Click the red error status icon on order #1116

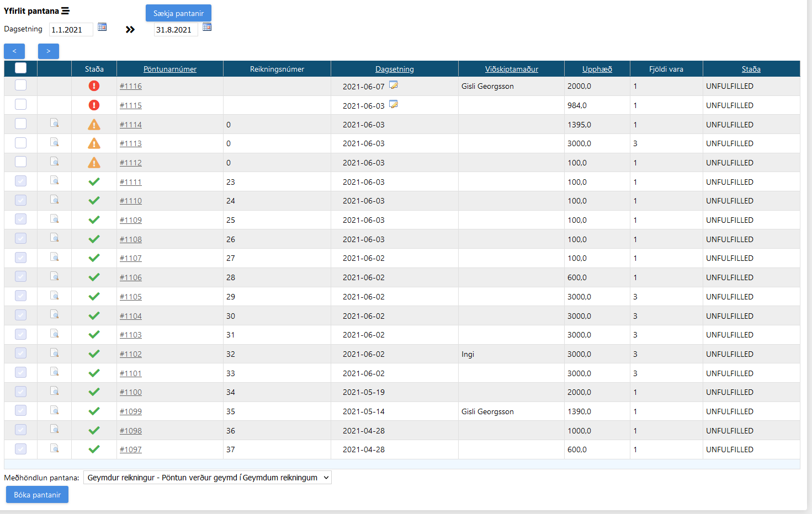94,85
